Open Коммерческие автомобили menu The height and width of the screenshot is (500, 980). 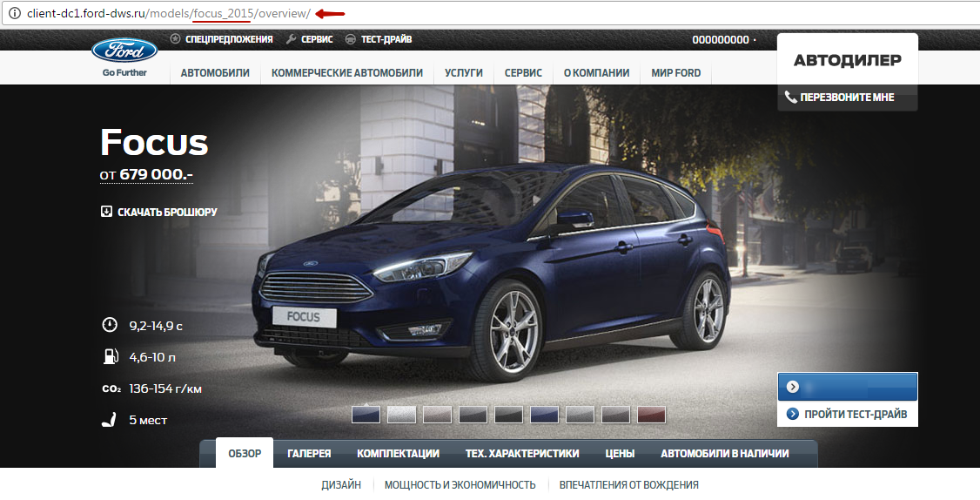(347, 72)
